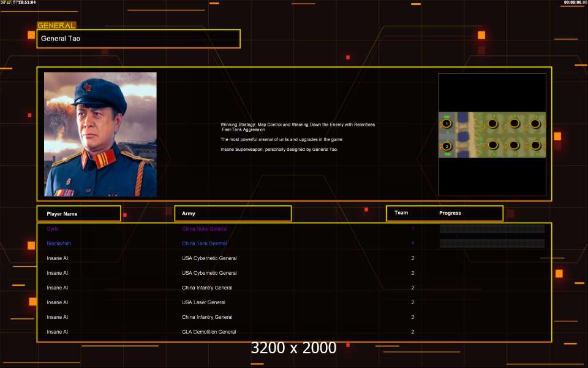The height and width of the screenshot is (368, 588).
Task: Click the China Tank General army entry
Action: 205,243
